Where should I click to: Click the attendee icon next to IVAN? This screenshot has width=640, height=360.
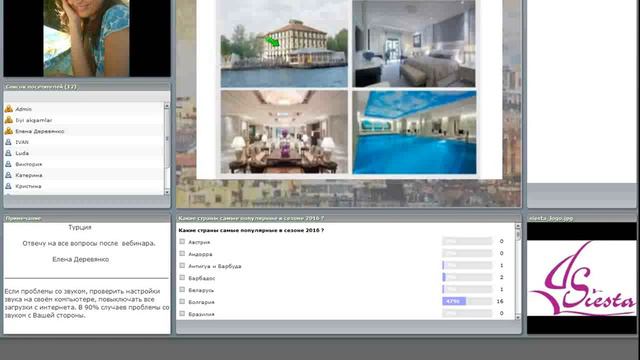tap(8, 142)
